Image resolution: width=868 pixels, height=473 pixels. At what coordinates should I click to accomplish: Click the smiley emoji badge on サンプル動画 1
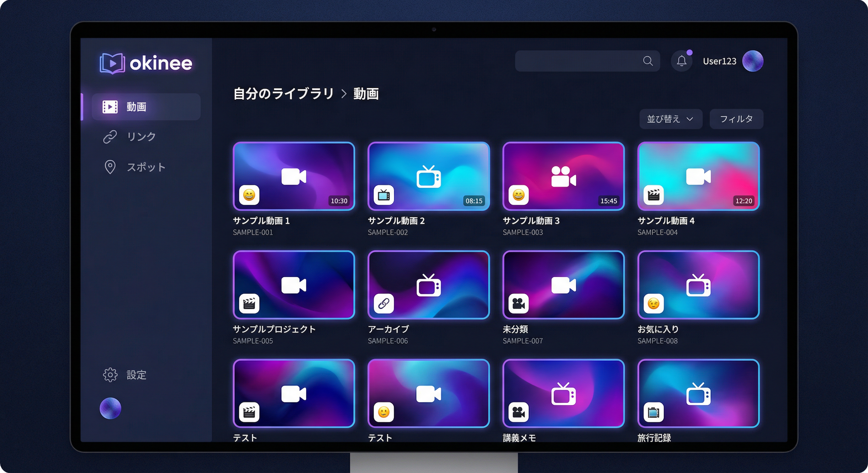coord(249,195)
